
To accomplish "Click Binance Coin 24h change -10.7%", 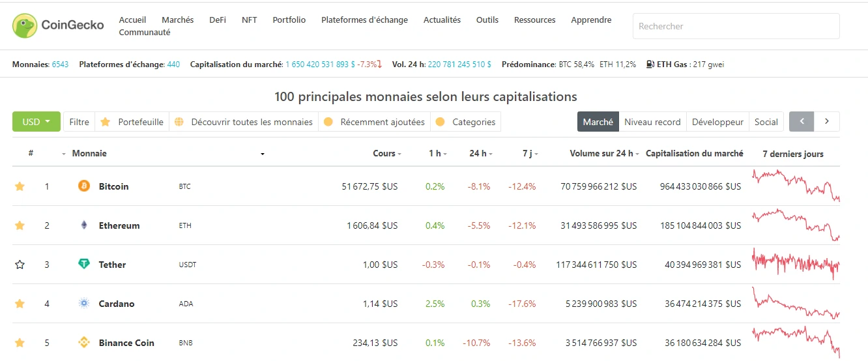I will click(x=478, y=343).
